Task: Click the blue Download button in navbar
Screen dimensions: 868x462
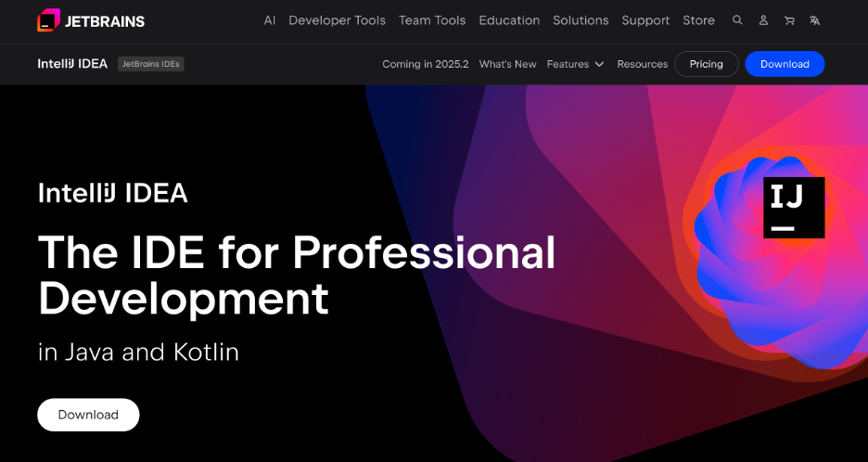Action: click(785, 64)
